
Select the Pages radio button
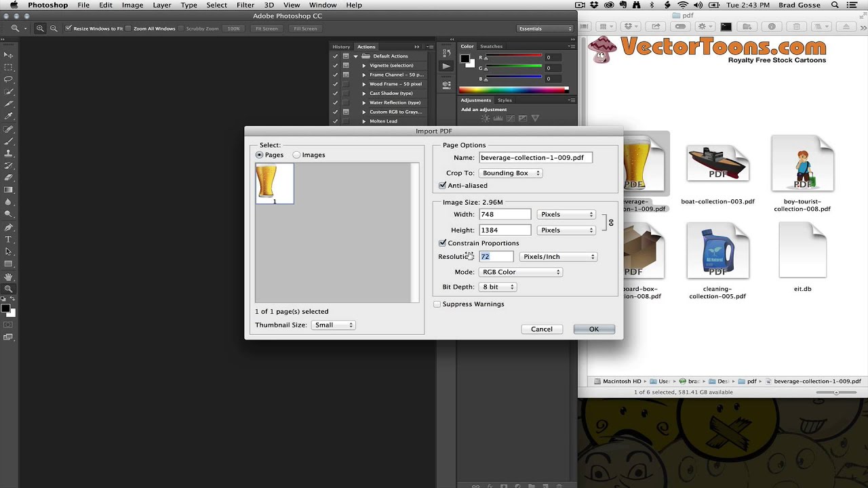(259, 155)
